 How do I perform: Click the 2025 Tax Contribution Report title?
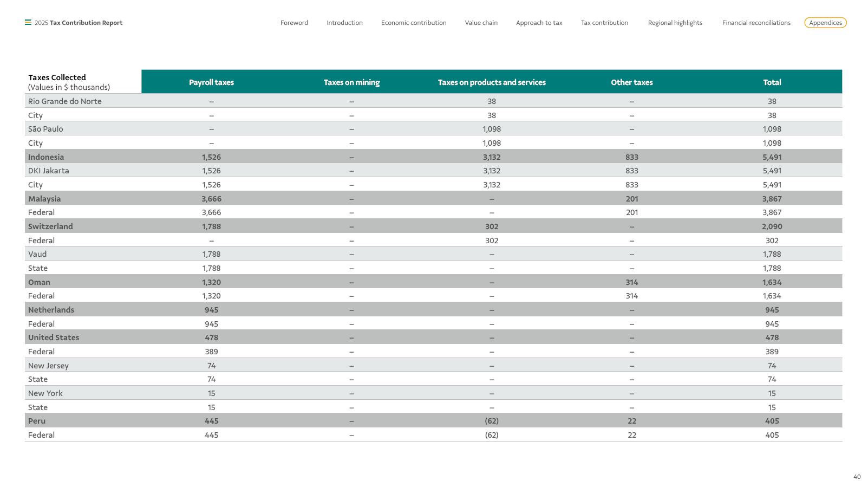pos(79,23)
